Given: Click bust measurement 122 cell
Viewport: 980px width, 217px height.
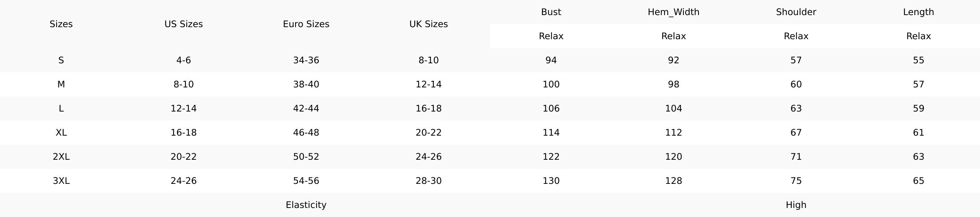Looking at the screenshot, I should coord(551,157).
